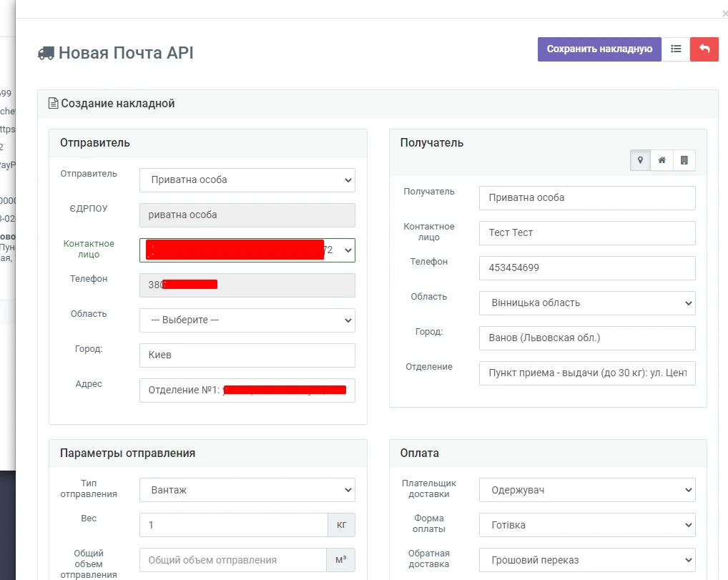The height and width of the screenshot is (580, 728).
Task: Open the invoice list icon button
Action: (676, 49)
